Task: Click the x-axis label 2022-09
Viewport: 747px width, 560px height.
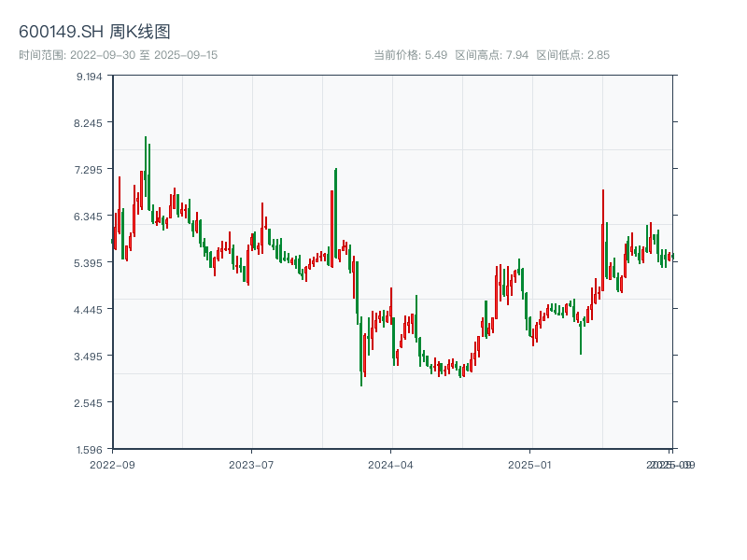Action: 112,465
